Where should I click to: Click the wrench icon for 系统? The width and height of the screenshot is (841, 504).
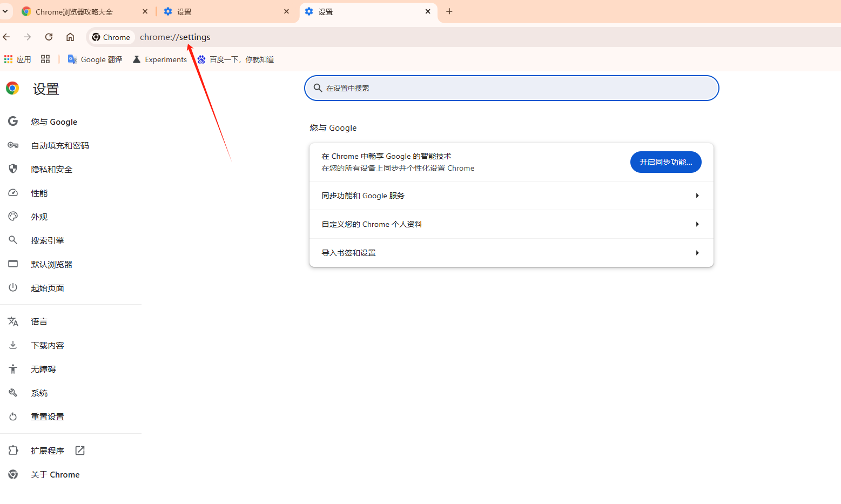(x=13, y=393)
